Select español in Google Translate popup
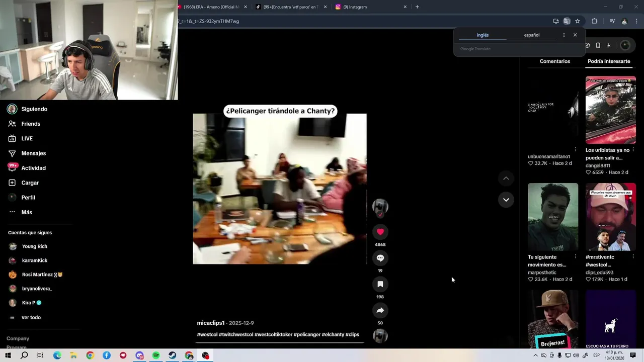This screenshot has height=362, width=644. click(x=531, y=35)
